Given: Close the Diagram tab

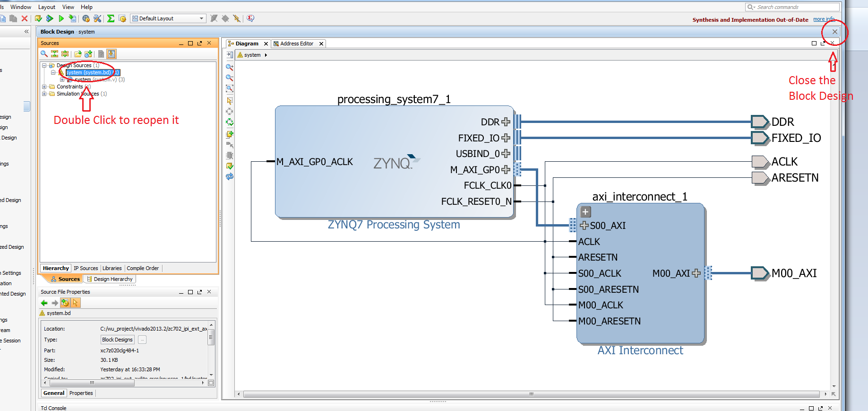Looking at the screenshot, I should pos(266,44).
